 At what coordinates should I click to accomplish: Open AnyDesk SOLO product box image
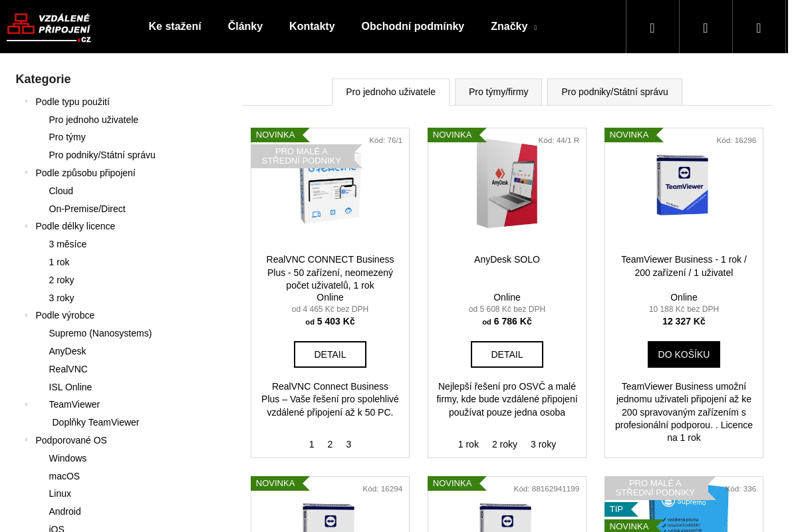point(507,184)
